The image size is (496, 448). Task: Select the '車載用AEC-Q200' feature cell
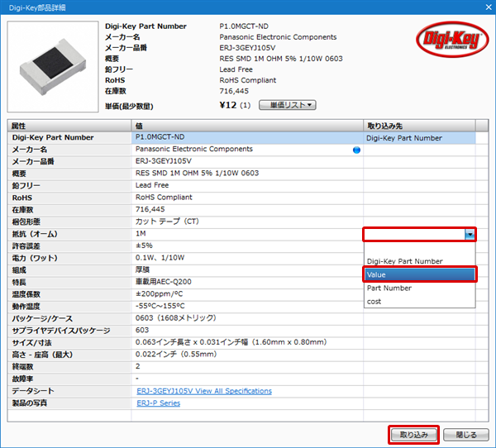pos(247,282)
